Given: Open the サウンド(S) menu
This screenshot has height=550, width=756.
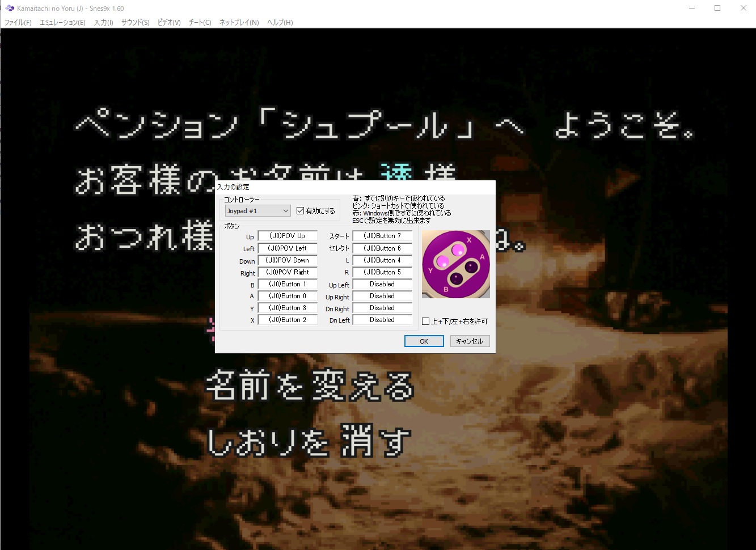Looking at the screenshot, I should (x=136, y=23).
